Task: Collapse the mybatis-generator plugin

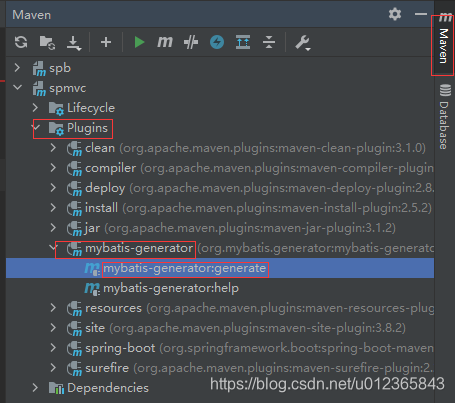Action: [x=53, y=248]
